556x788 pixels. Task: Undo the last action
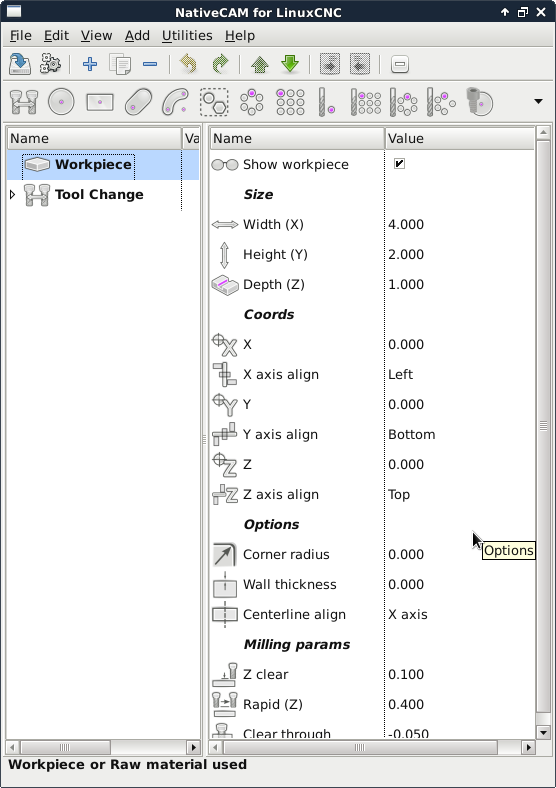tap(189, 64)
